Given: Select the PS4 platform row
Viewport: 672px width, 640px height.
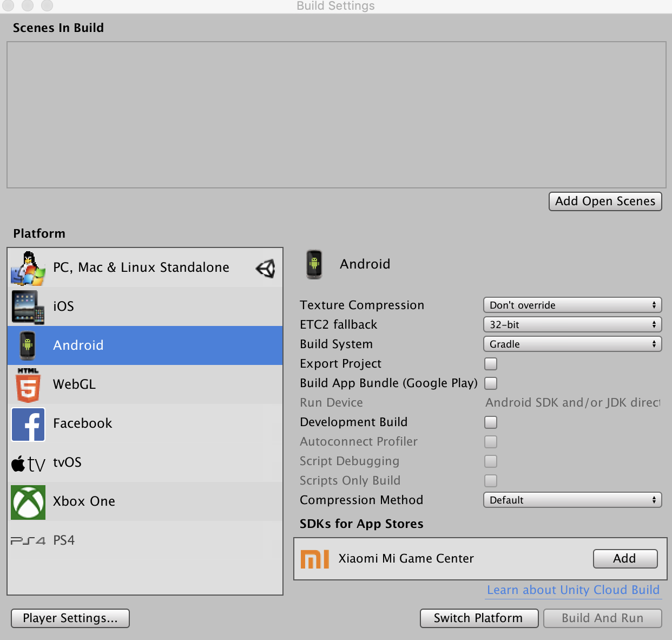Looking at the screenshot, I should click(x=145, y=540).
